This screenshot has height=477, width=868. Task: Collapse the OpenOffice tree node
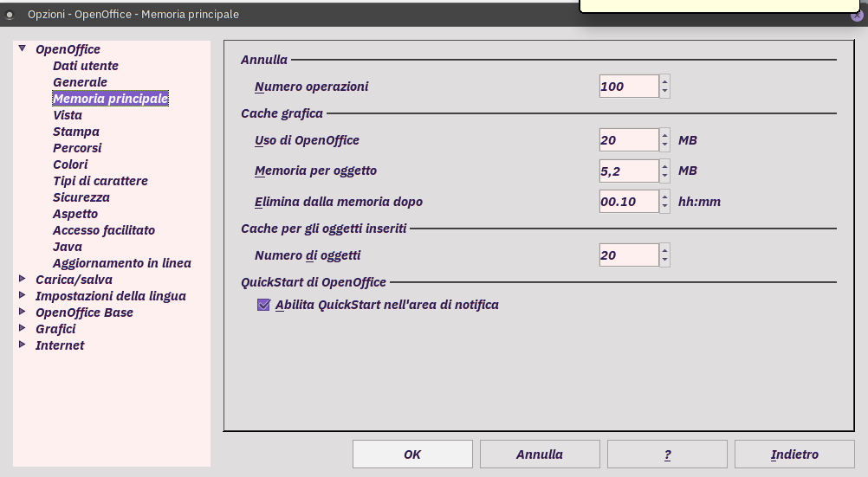coord(23,48)
